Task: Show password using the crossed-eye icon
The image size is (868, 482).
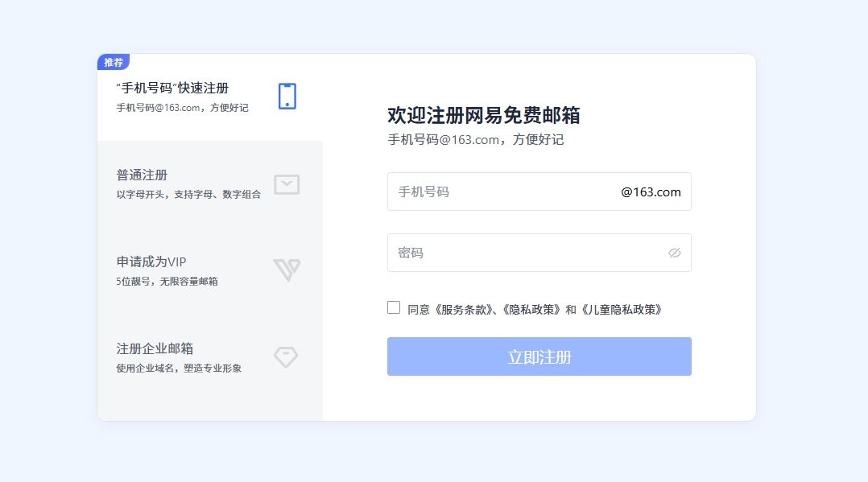Action: 675,253
